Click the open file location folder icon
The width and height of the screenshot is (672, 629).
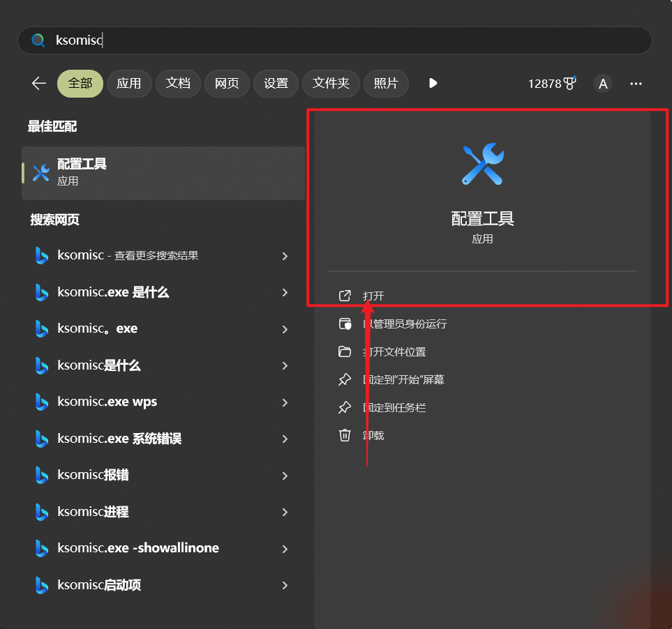click(x=345, y=352)
